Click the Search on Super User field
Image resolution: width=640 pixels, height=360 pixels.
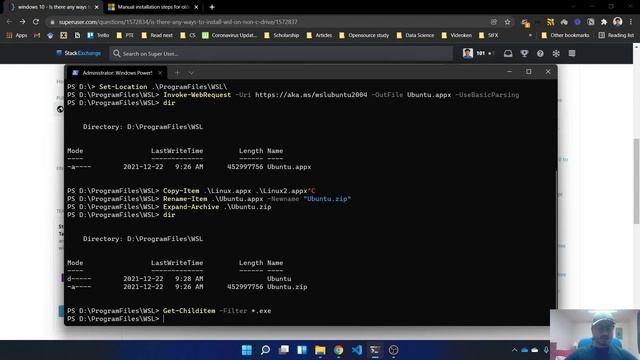281,53
